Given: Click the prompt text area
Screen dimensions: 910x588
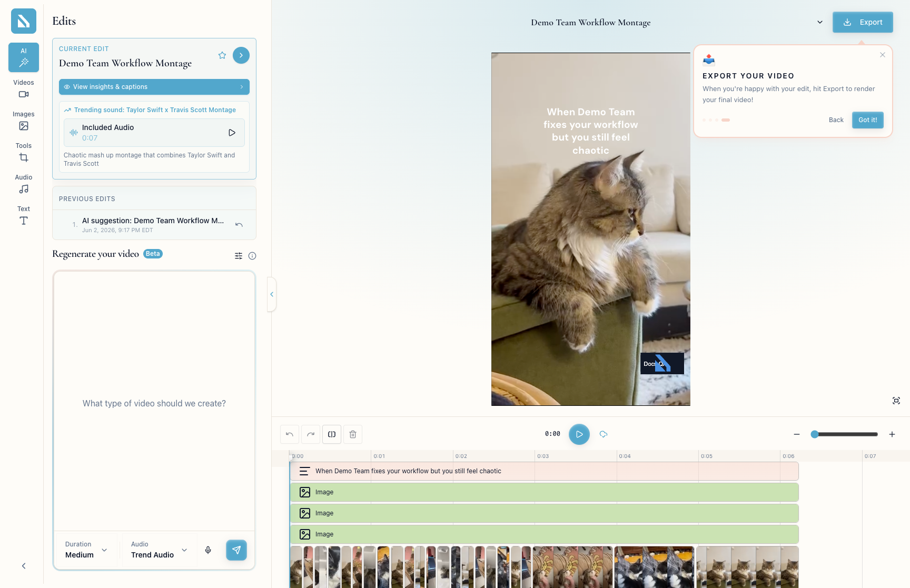Looking at the screenshot, I should [154, 401].
